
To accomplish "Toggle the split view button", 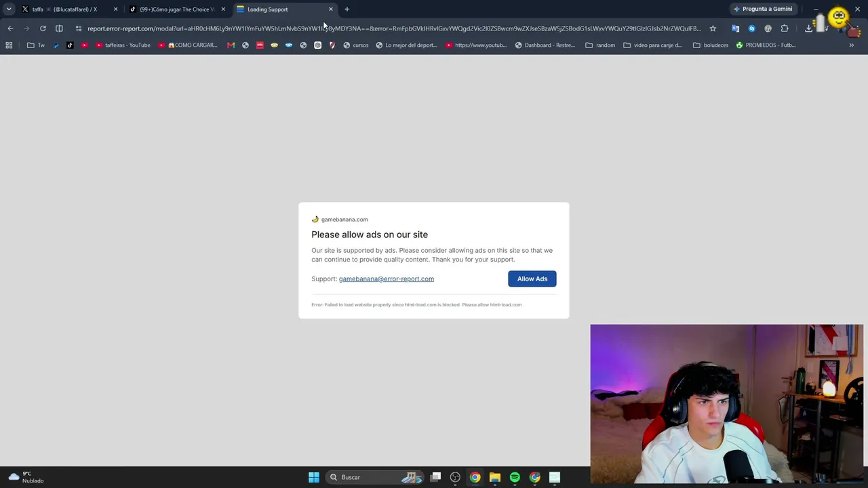I will [x=59, y=28].
